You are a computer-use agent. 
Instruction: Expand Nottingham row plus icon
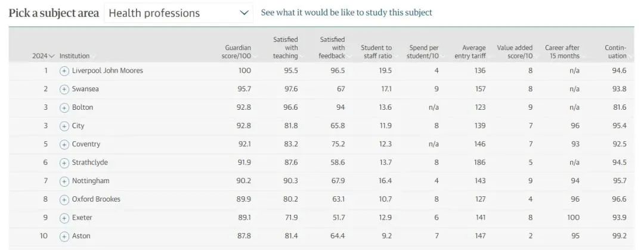[x=64, y=181]
